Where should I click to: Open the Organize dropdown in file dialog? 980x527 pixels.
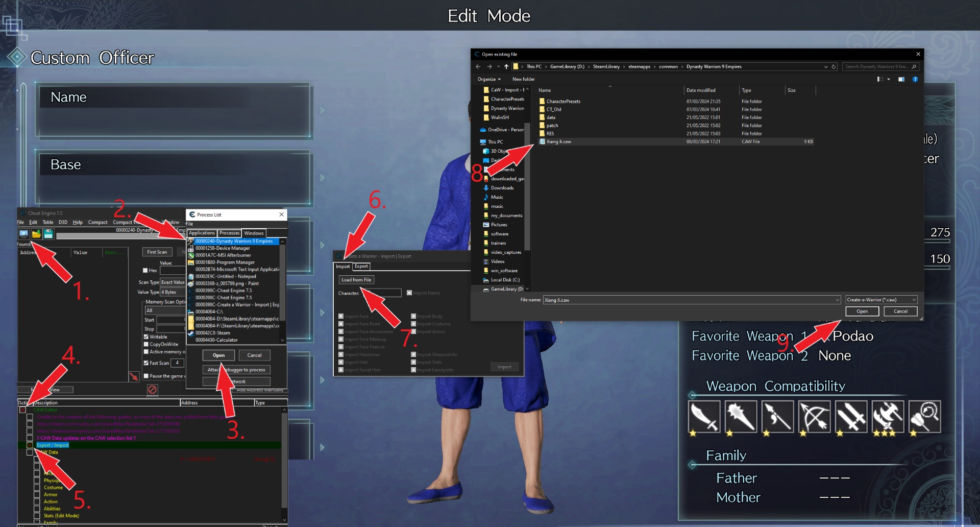coord(489,79)
